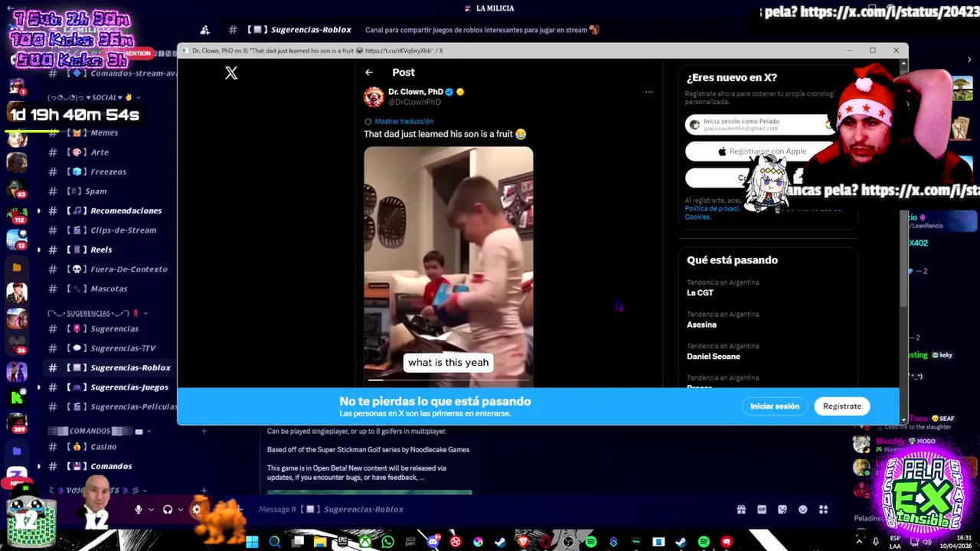Open the emoji picker in message bar

803,510
